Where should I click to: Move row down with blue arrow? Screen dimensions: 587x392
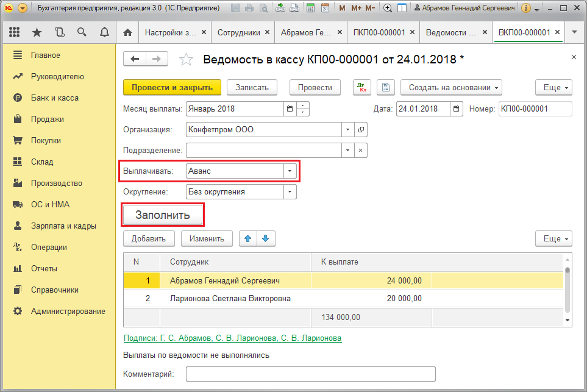click(x=266, y=238)
